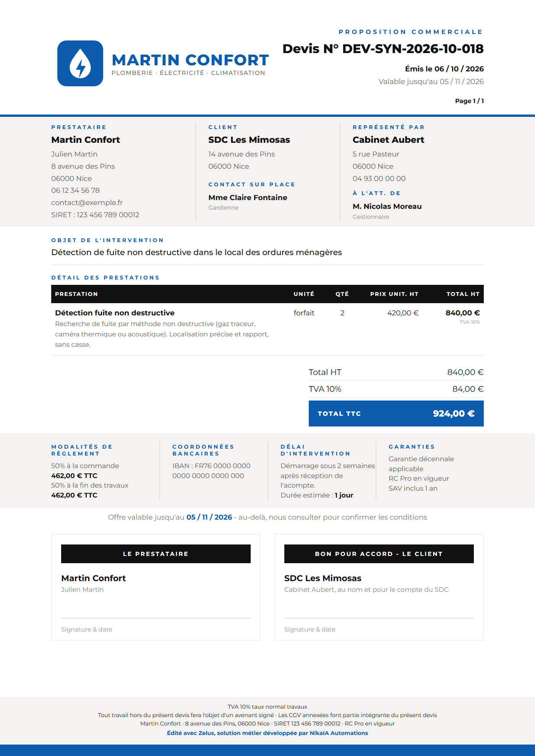Click the header line "Valable jusqu'au 05 / 11 / 2026"

click(x=431, y=81)
